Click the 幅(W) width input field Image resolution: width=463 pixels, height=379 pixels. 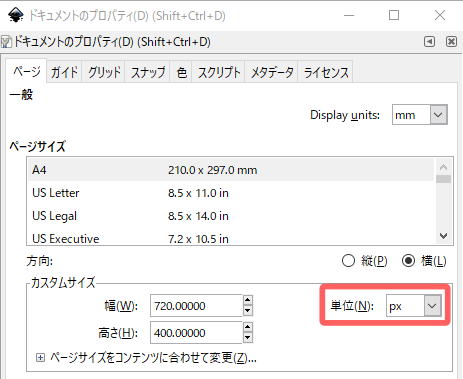196,306
